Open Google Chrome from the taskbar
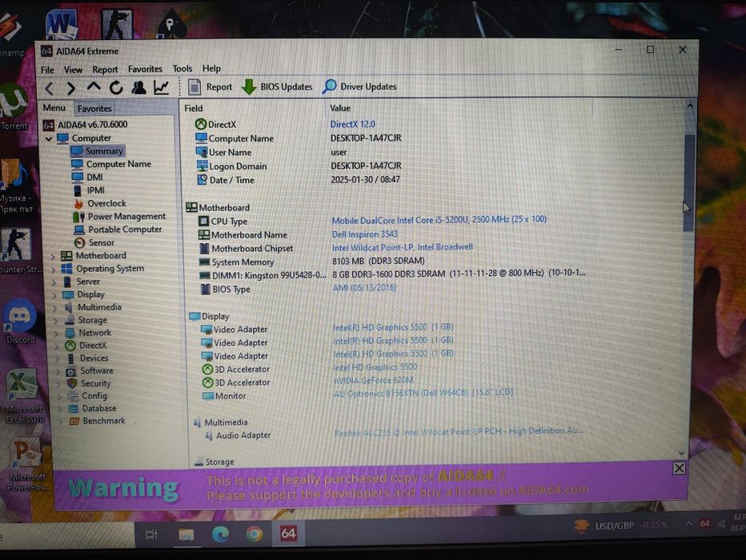The image size is (746, 560). coord(254,534)
